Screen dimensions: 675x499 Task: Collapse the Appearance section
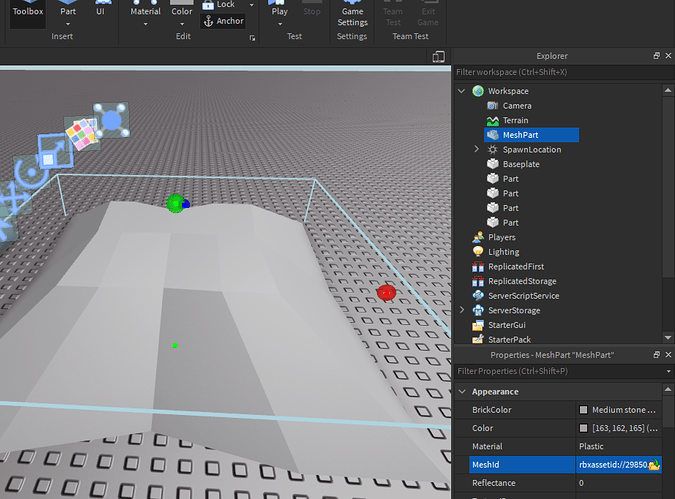(x=462, y=391)
